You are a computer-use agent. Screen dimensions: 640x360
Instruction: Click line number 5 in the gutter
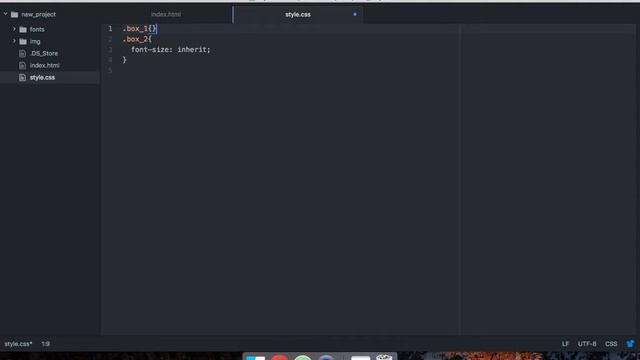[x=110, y=70]
